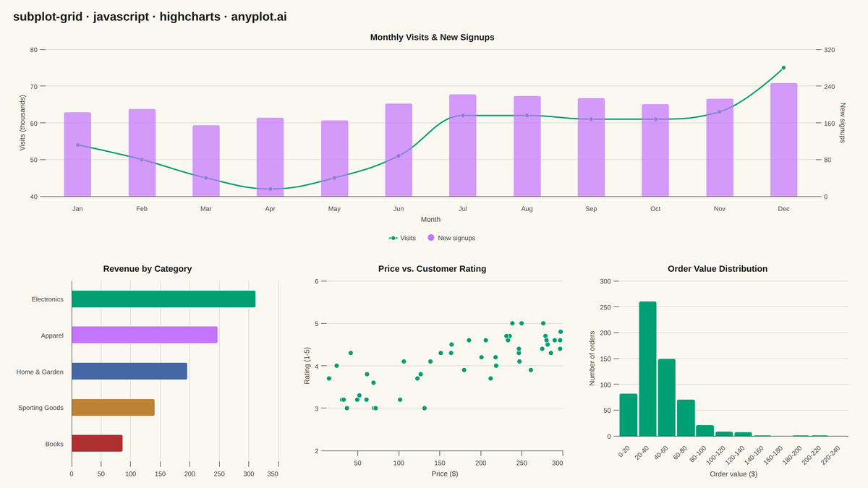The height and width of the screenshot is (488, 868).
Task: Click the 100-120 histogram axis label
Action: point(714,455)
